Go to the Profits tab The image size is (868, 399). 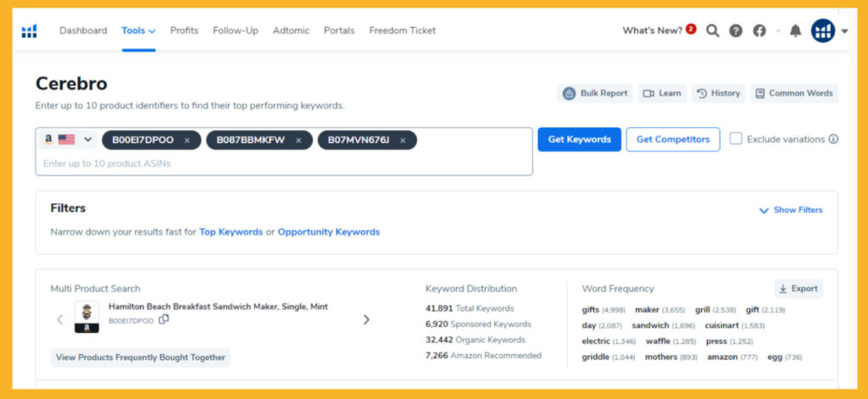coord(184,30)
